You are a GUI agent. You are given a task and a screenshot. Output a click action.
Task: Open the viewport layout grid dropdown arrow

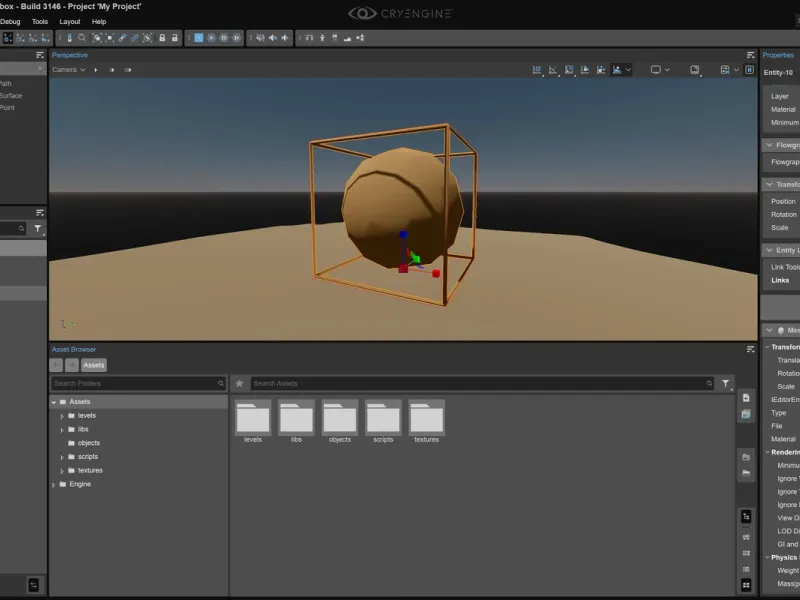point(736,70)
